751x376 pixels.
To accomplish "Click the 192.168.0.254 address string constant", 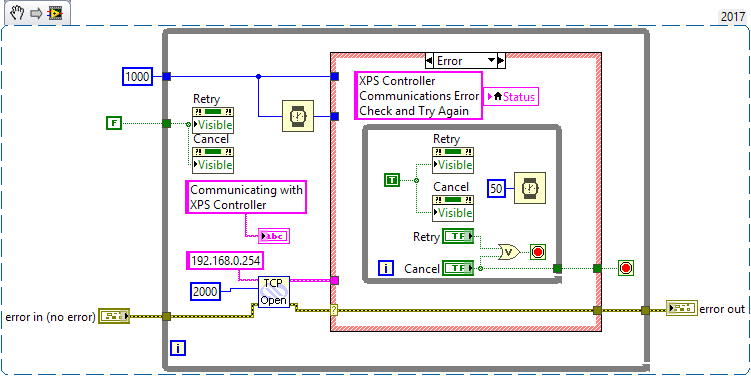I will tap(226, 261).
